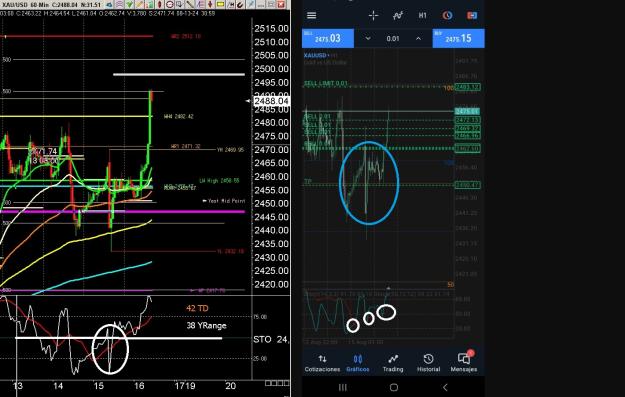Click the date 16 on the time axis

[139, 386]
